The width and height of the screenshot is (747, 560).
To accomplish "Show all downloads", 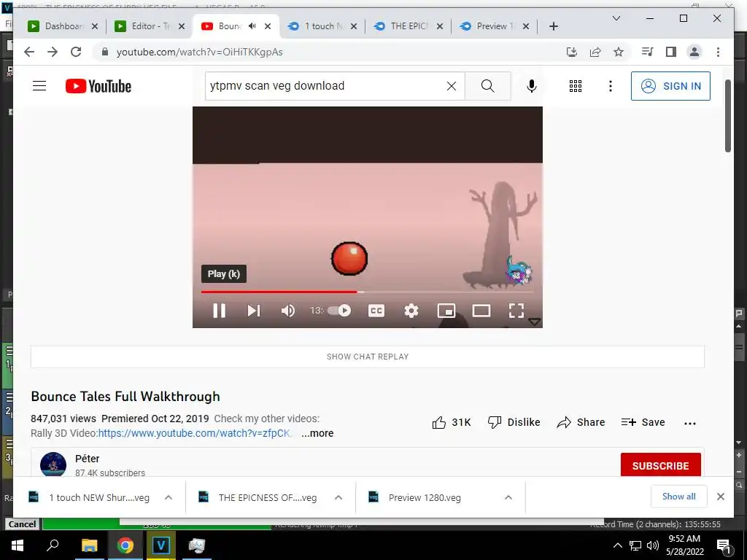I will [x=679, y=497].
